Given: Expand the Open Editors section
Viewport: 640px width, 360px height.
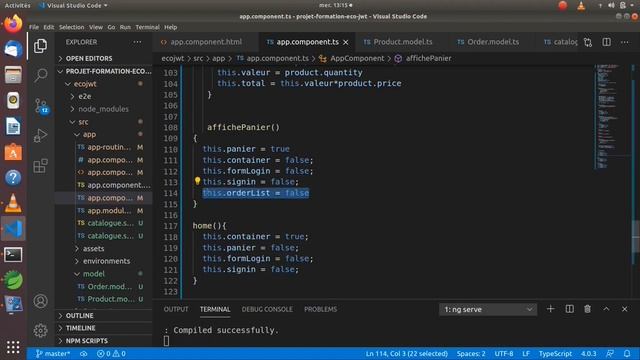Looking at the screenshot, I should pyautogui.click(x=89, y=58).
